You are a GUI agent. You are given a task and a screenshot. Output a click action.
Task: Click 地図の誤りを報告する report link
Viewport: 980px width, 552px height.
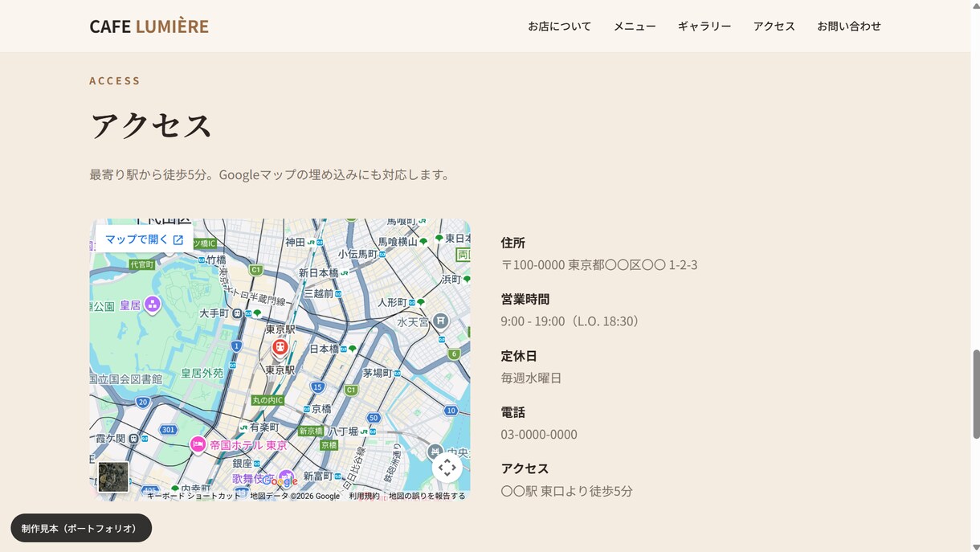(x=427, y=496)
